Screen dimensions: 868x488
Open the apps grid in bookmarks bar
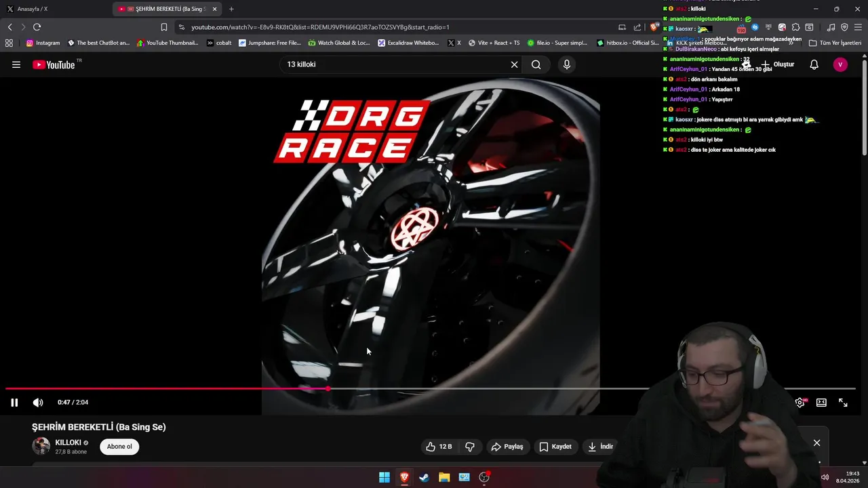[9, 43]
